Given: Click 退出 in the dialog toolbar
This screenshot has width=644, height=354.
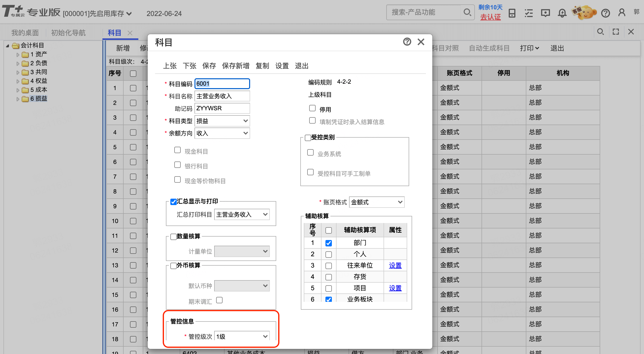Looking at the screenshot, I should pos(302,66).
